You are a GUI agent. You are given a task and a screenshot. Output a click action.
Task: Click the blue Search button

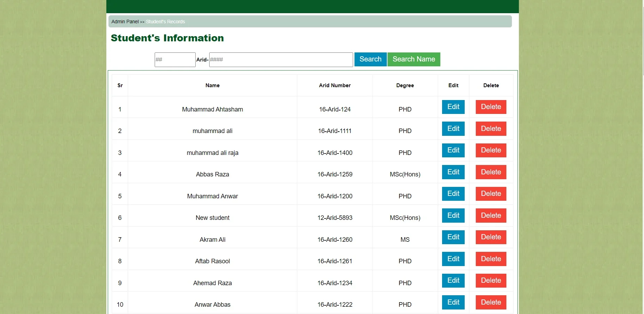370,59
